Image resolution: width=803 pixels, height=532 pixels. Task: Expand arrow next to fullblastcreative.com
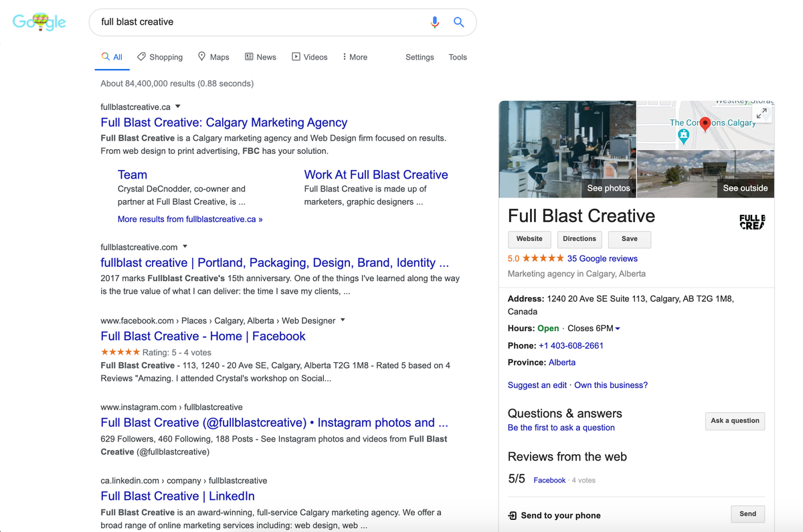click(185, 247)
